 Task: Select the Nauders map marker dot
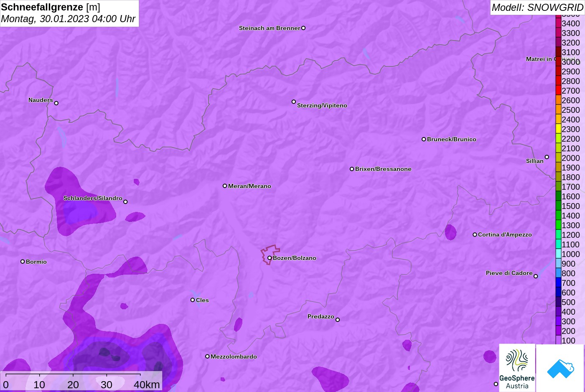pyautogui.click(x=56, y=103)
